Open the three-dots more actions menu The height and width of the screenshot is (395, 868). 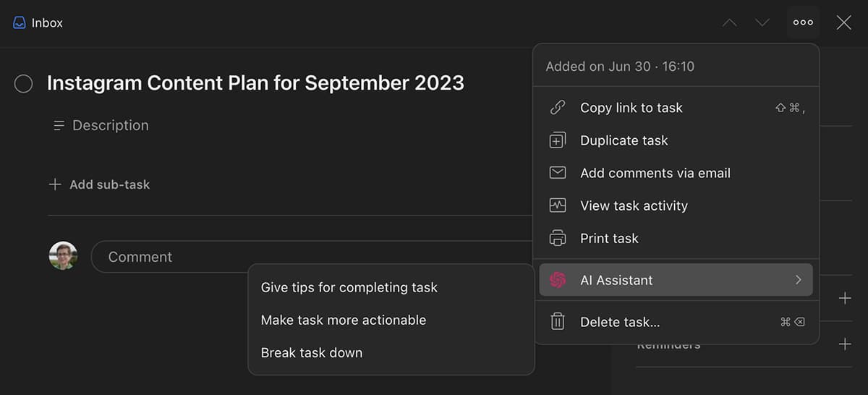[803, 22]
